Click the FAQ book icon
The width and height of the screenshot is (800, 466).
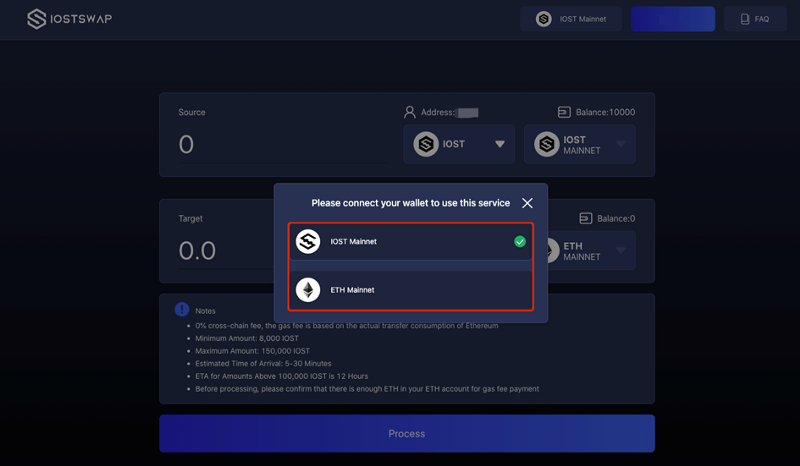(x=745, y=19)
